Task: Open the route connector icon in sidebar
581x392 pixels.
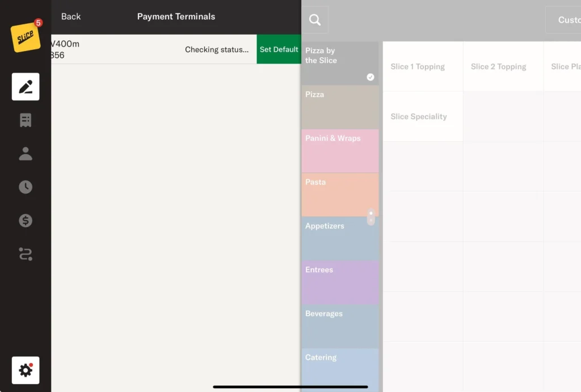Action: (26, 254)
